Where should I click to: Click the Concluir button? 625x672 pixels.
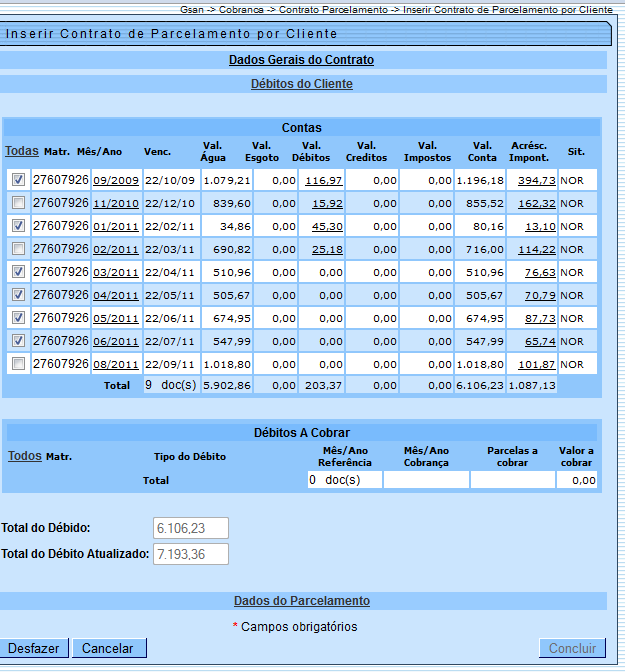pos(572,648)
